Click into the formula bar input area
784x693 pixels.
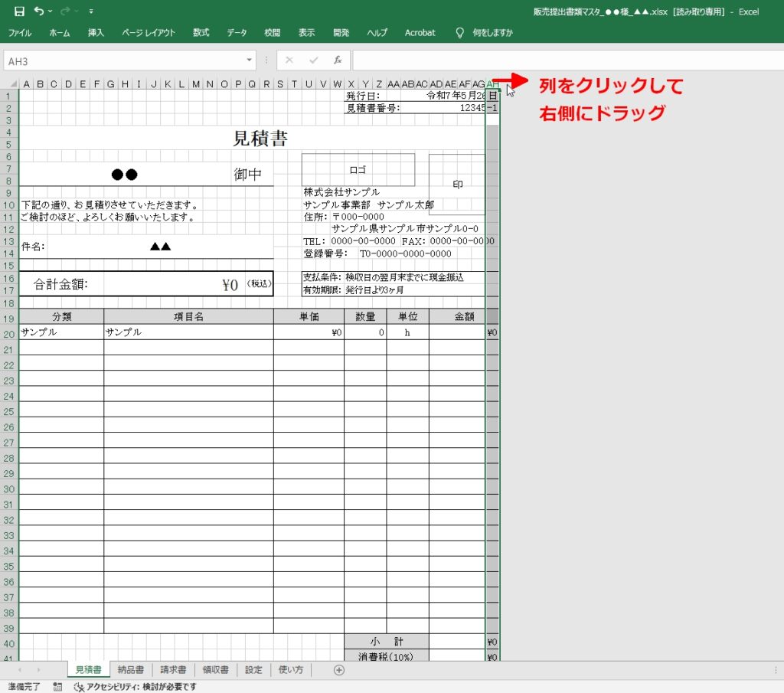568,60
